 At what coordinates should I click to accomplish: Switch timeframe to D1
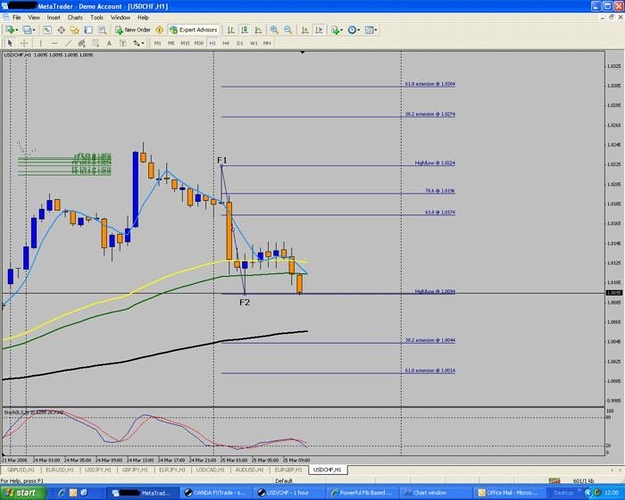click(x=240, y=43)
